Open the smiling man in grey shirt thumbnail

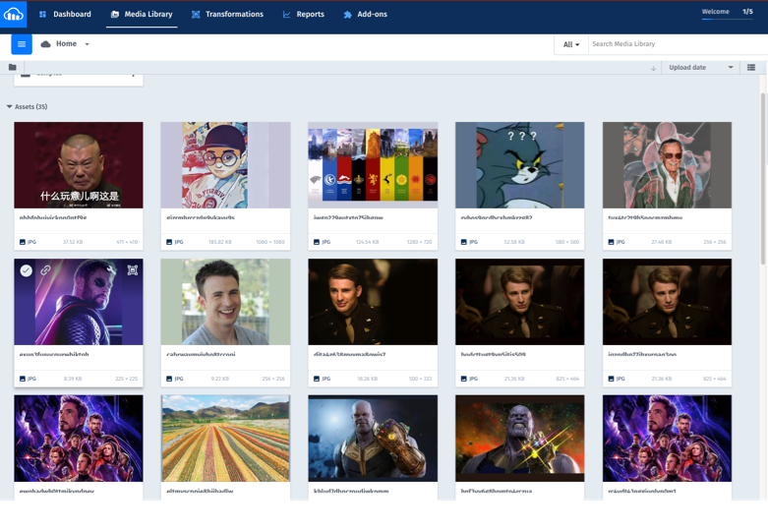225,302
